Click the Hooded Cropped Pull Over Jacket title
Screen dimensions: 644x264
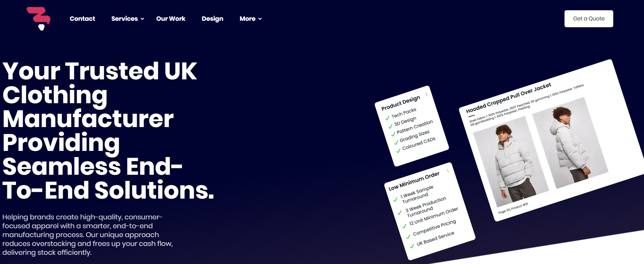pyautogui.click(x=508, y=98)
